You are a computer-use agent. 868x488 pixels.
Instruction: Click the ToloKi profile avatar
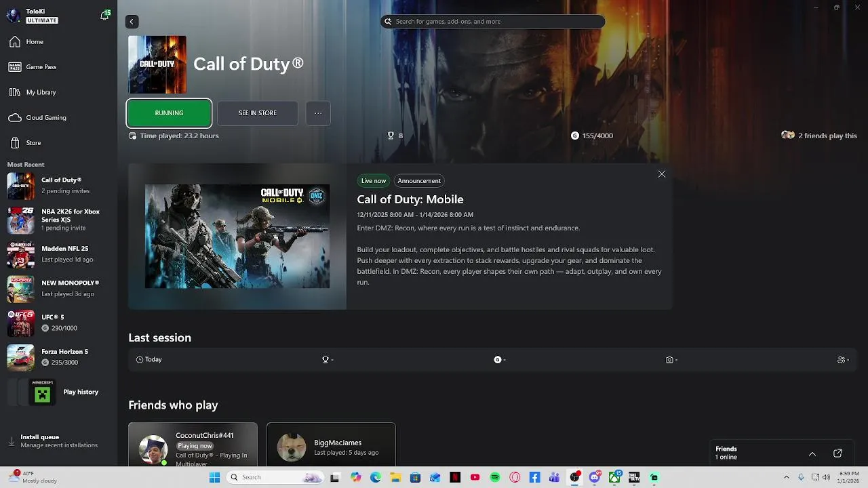(x=13, y=16)
